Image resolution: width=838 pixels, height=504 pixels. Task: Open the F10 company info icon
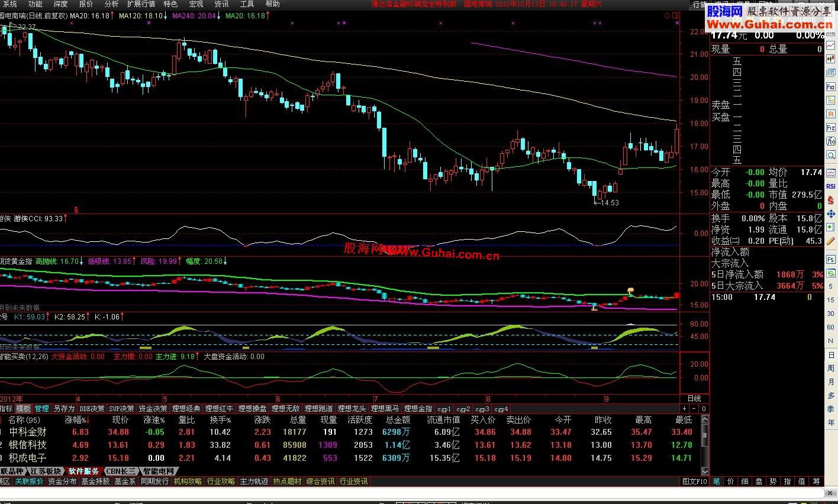pyautogui.click(x=831, y=87)
